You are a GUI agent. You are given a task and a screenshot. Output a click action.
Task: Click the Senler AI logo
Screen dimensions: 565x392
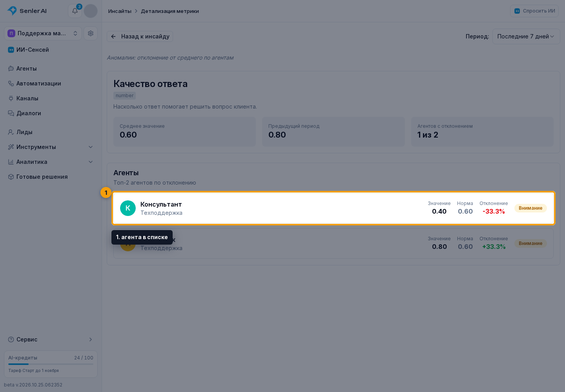pos(27,11)
